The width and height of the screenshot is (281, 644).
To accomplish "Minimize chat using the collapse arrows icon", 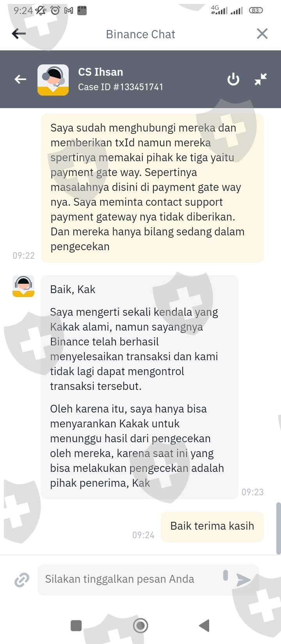I will coord(261,79).
